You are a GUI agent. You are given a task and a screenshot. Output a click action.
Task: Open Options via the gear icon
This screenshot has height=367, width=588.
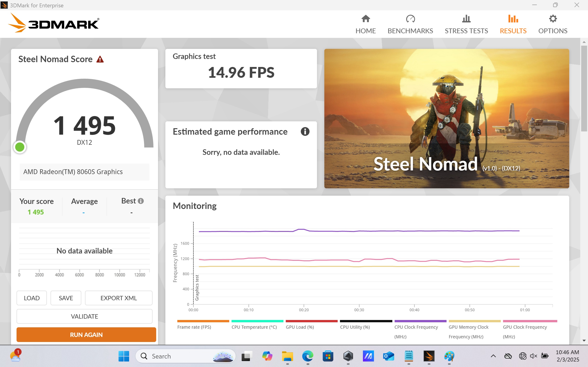pyautogui.click(x=553, y=19)
